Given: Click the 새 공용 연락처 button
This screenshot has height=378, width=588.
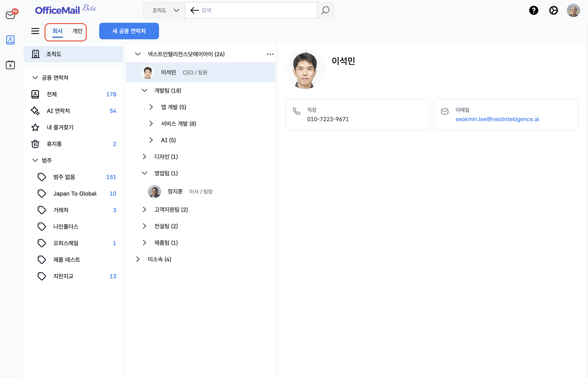Looking at the screenshot, I should (129, 31).
